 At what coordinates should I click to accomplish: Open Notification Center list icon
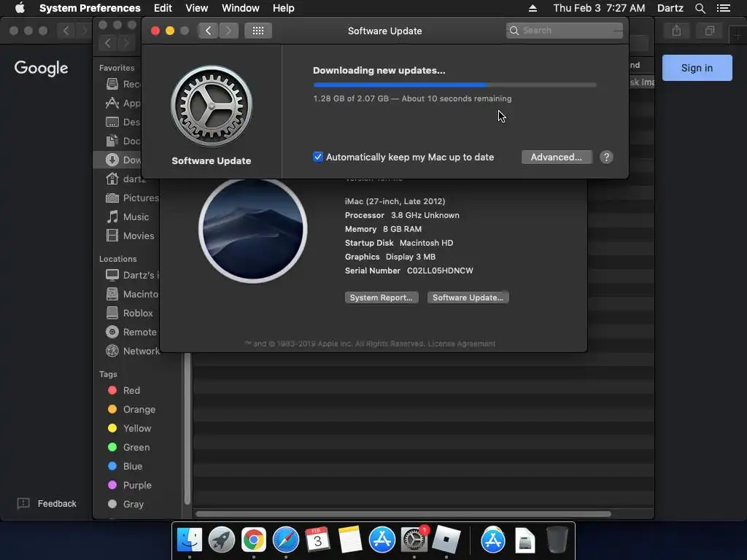click(724, 8)
